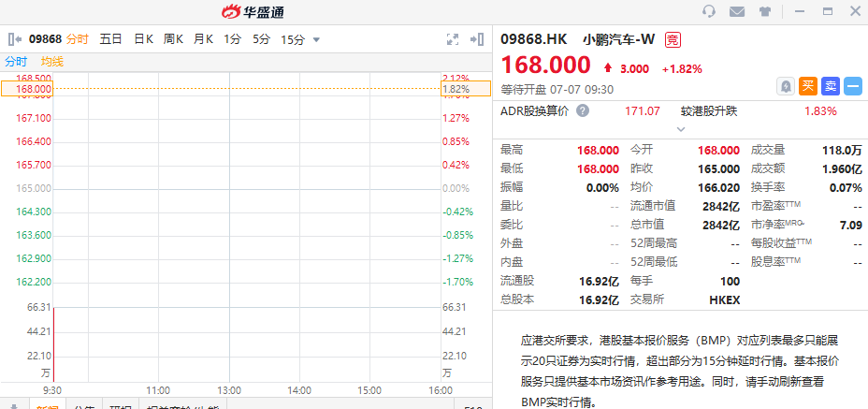Select the 15分 interval
The width and height of the screenshot is (868, 409).
[293, 40]
